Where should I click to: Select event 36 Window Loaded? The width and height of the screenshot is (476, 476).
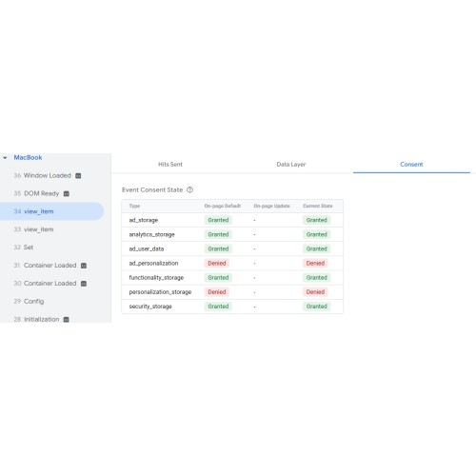tap(43, 175)
